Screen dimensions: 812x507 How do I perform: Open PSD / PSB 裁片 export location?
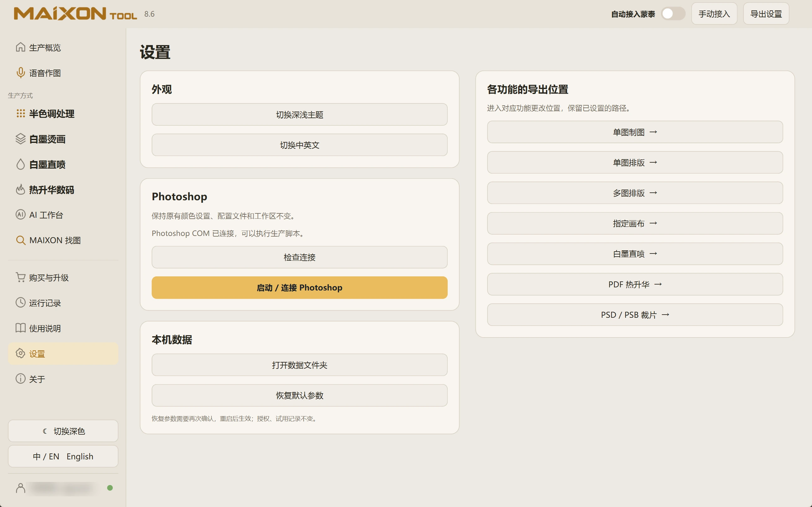pyautogui.click(x=635, y=315)
